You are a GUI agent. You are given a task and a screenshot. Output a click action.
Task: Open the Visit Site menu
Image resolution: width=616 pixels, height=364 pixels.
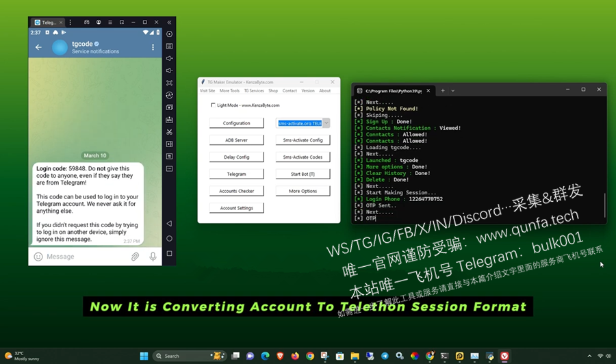pos(207,91)
